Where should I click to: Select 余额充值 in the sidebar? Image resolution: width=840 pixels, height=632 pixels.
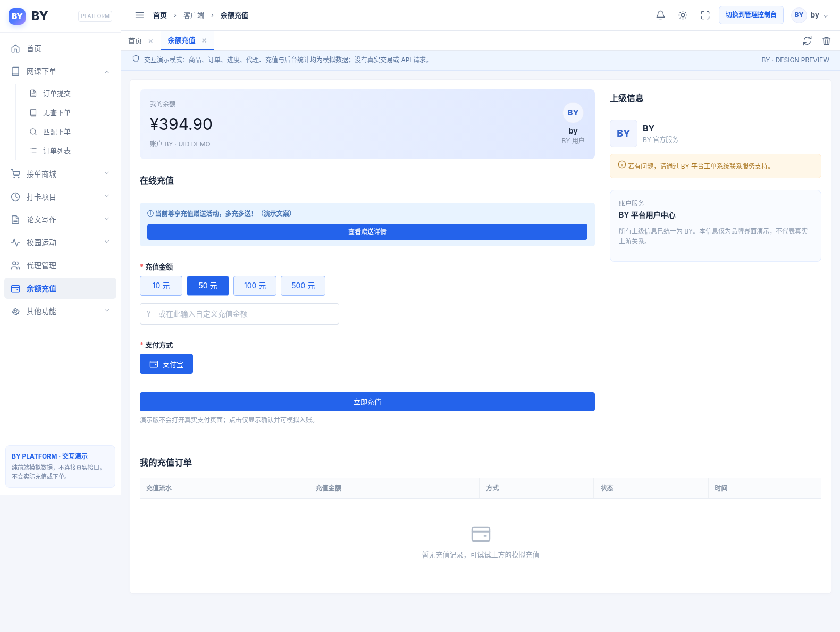[x=60, y=288]
